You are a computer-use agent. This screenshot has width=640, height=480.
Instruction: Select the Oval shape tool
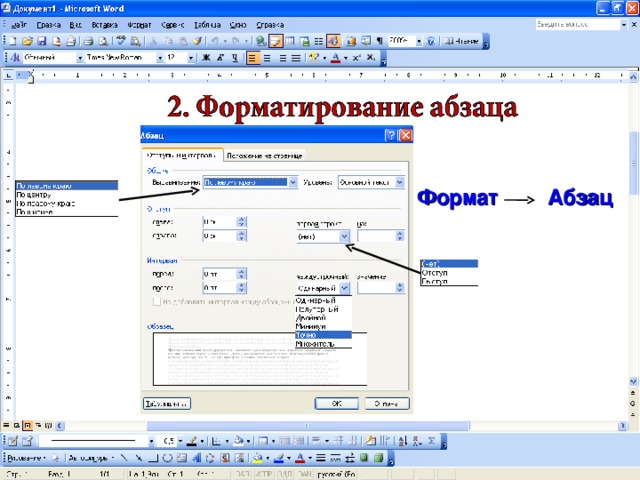pos(167,458)
